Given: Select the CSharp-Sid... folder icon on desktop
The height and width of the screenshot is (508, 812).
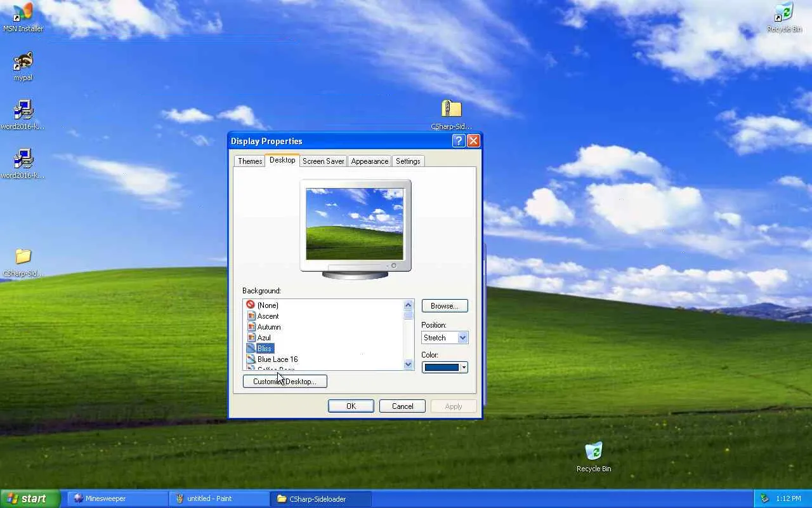Looking at the screenshot, I should 23,262.
